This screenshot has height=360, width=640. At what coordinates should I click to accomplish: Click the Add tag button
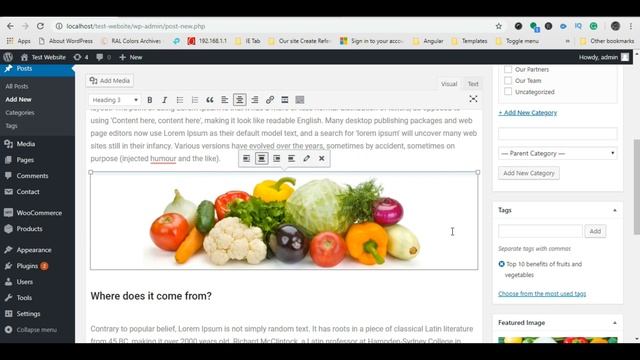pos(595,231)
